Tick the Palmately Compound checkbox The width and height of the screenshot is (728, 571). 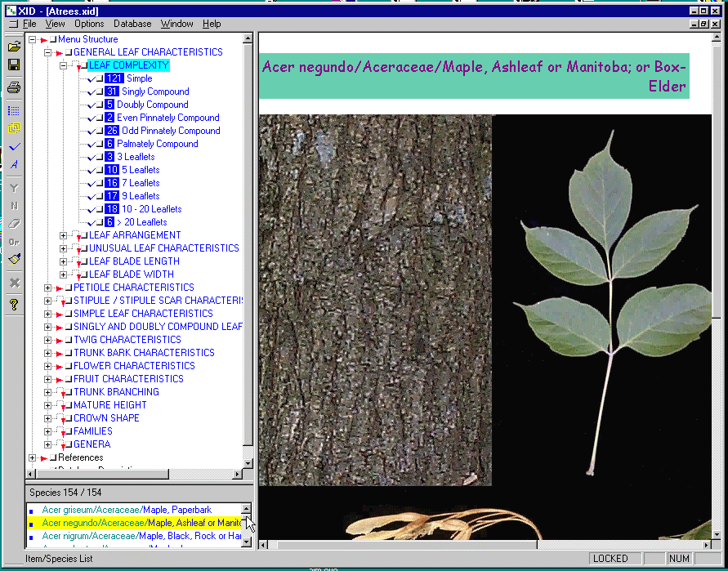[100, 144]
